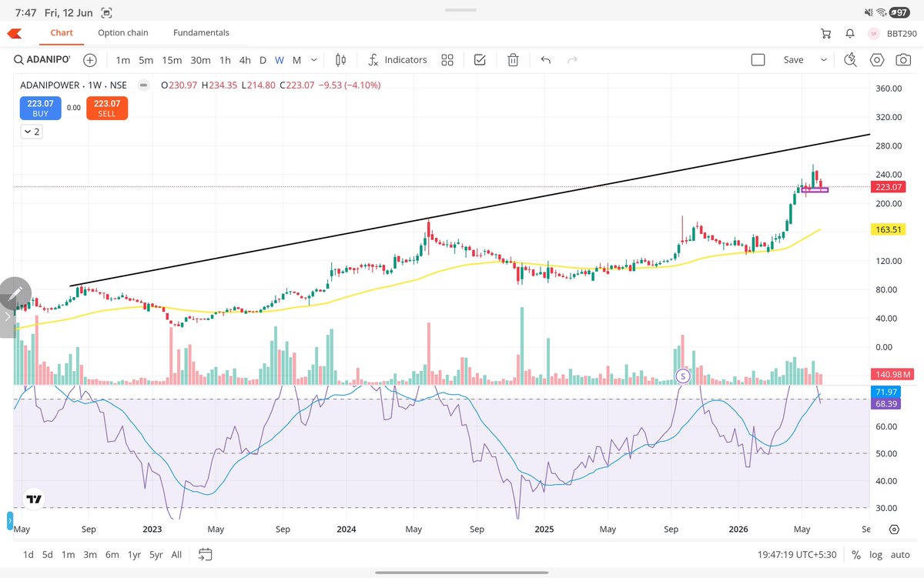Expand the Save options dropdown
The image size is (924, 578).
(x=824, y=60)
